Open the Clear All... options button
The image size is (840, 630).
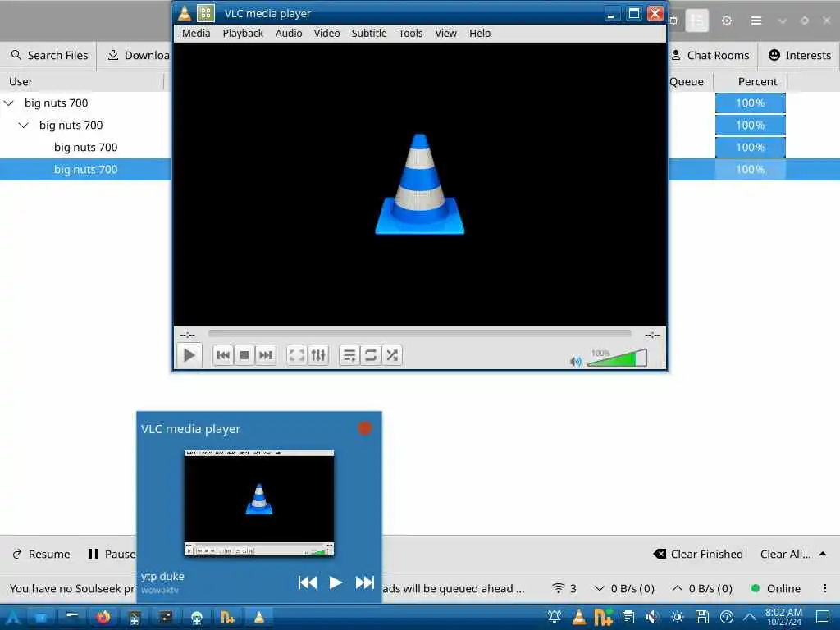[785, 554]
